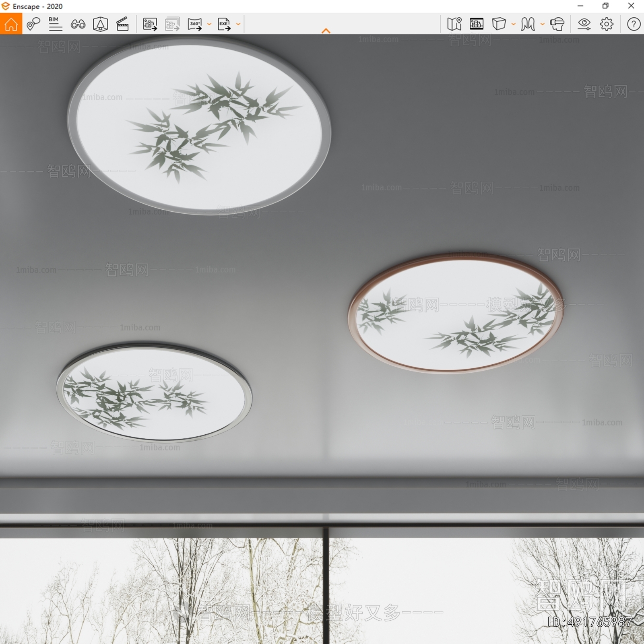This screenshot has width=644, height=644.
Task: Click the Screenshot export icon
Action: (x=150, y=24)
